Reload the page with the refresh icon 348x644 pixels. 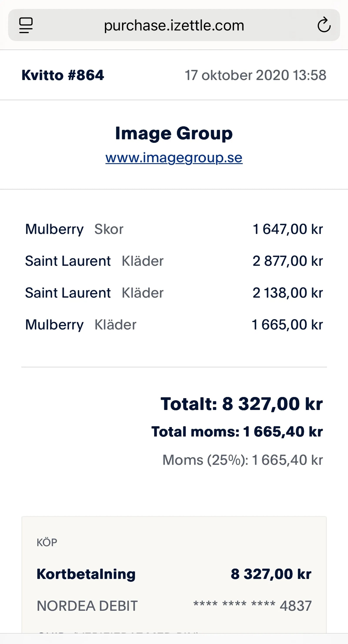324,25
